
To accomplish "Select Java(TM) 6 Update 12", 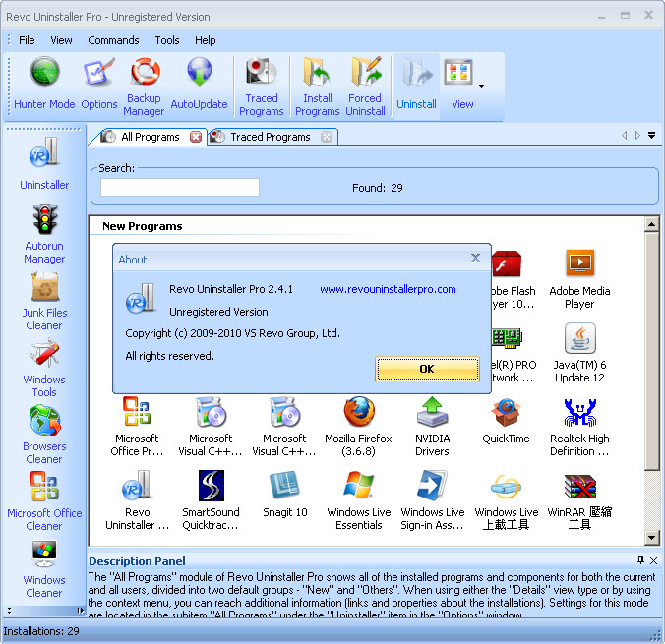I will pos(579,353).
